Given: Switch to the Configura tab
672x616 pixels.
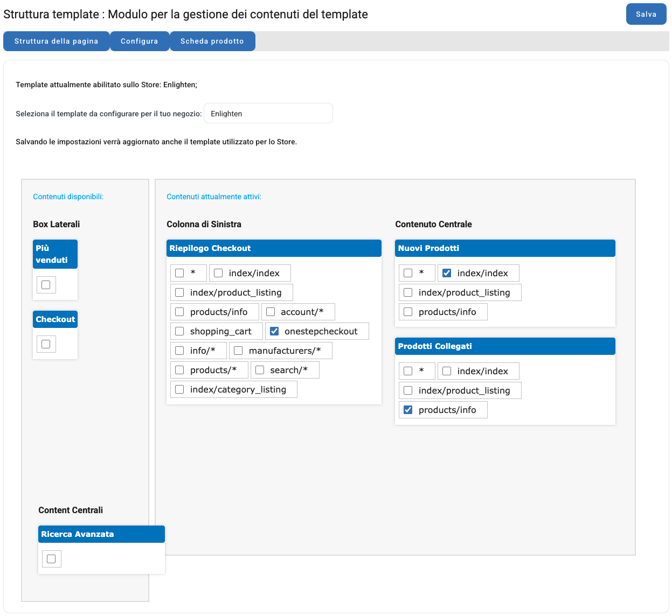Looking at the screenshot, I should coord(140,41).
